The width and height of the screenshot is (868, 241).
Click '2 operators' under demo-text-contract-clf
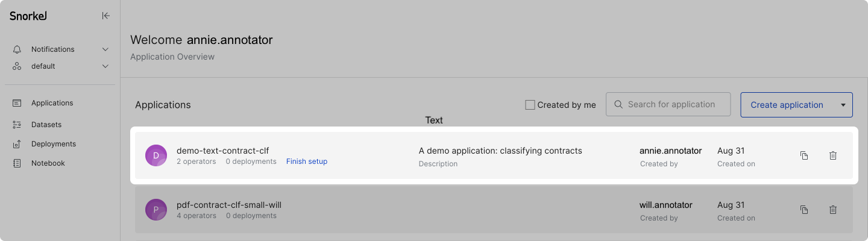click(x=197, y=161)
